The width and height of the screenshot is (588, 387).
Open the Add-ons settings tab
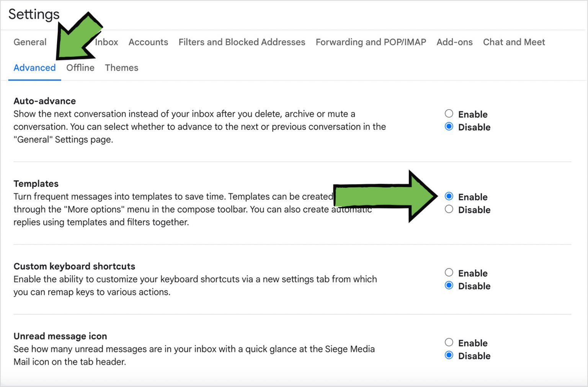[x=455, y=42]
